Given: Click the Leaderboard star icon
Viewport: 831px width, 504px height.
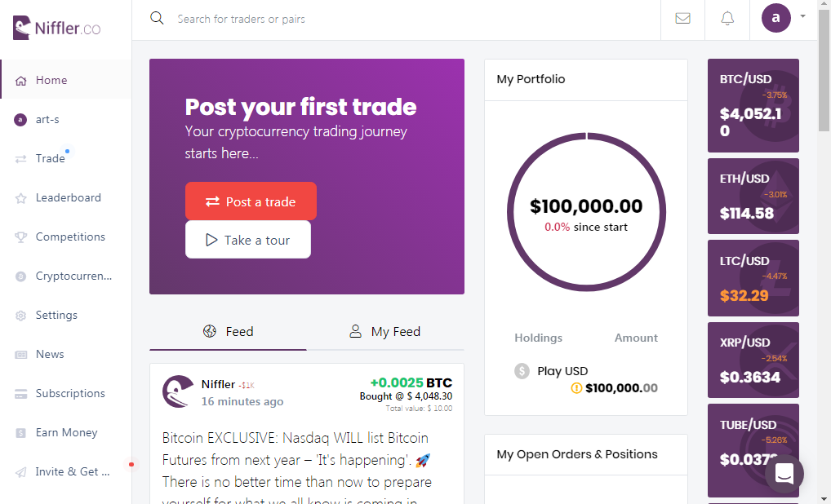Looking at the screenshot, I should [20, 198].
